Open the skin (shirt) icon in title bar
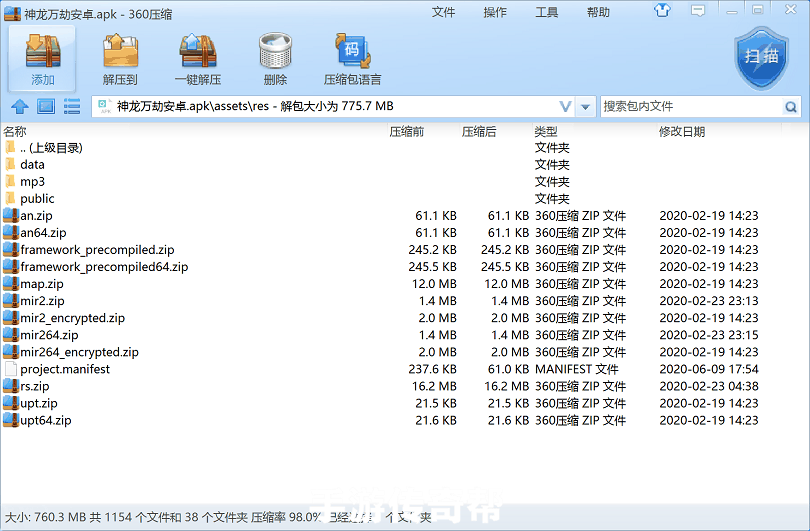This screenshot has width=810, height=531. coord(662,10)
